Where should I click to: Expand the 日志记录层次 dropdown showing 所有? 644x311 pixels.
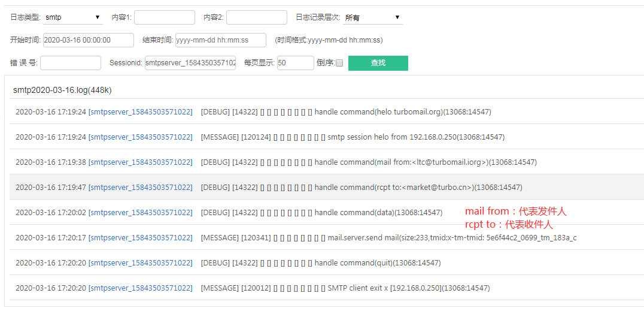pos(372,17)
